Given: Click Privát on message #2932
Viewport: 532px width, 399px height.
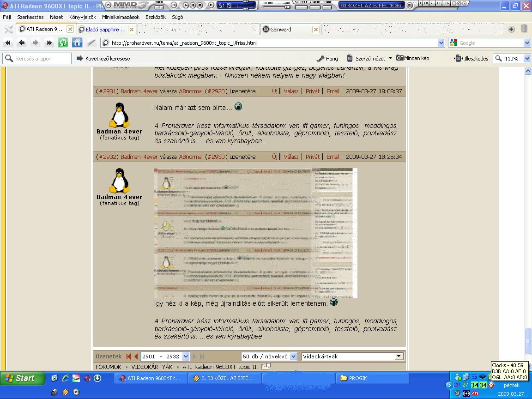Looking at the screenshot, I should [x=313, y=157].
